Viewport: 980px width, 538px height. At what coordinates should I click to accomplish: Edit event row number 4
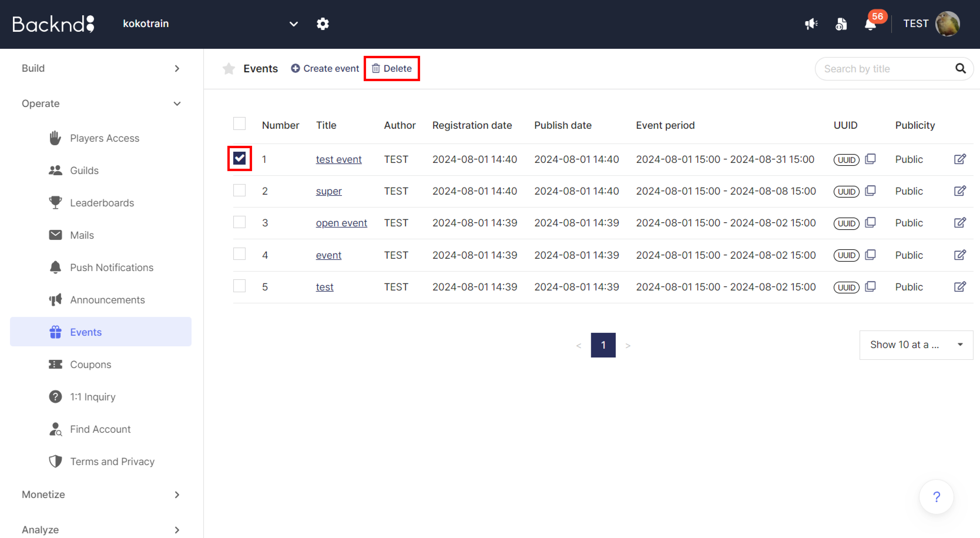pos(960,255)
